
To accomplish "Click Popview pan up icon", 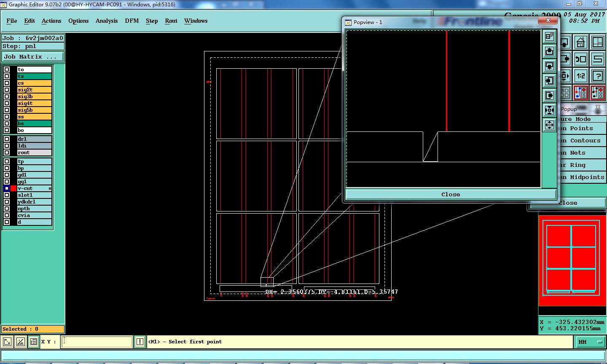I will [x=549, y=51].
